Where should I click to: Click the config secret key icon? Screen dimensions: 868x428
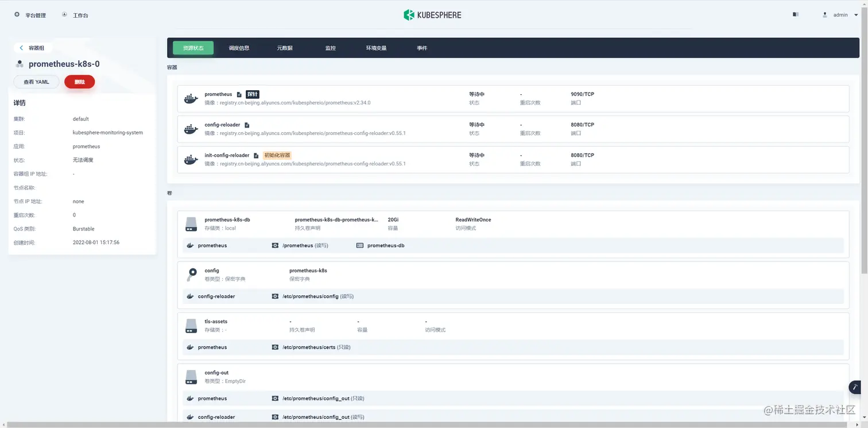[191, 275]
